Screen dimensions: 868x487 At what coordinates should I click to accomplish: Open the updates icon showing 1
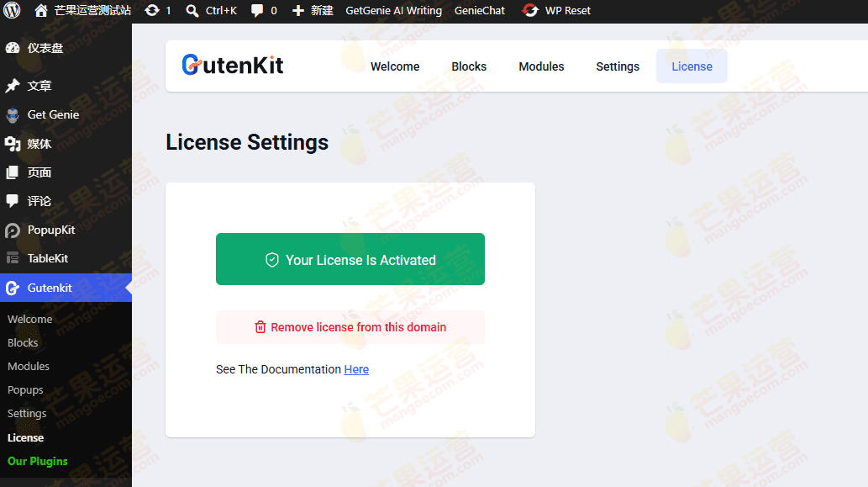158,10
